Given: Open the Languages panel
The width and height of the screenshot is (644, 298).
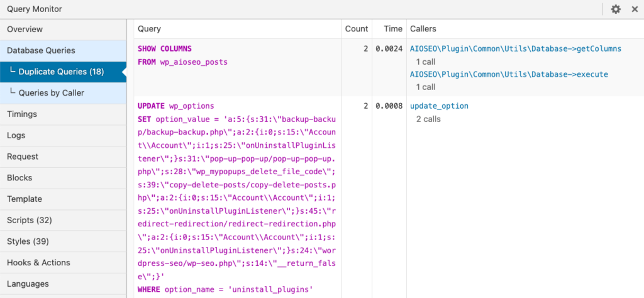Looking at the screenshot, I should 64,284.
